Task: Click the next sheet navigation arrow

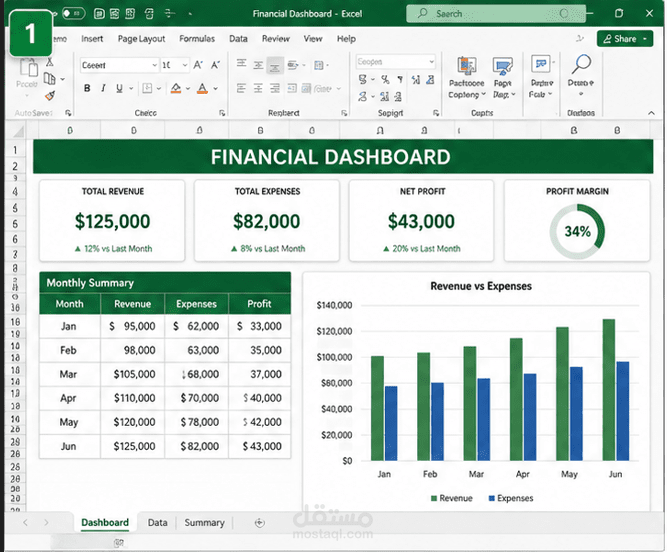Action: pyautogui.click(x=46, y=523)
